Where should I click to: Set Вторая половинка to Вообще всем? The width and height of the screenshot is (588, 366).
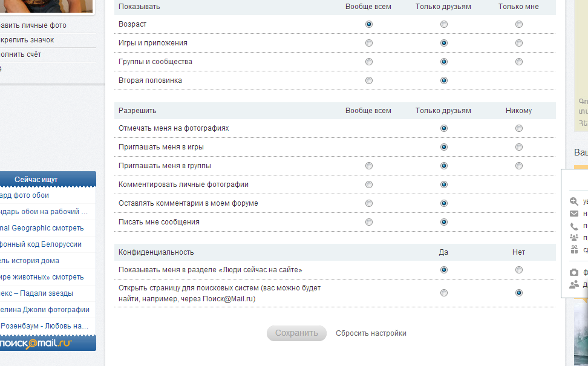pos(369,80)
